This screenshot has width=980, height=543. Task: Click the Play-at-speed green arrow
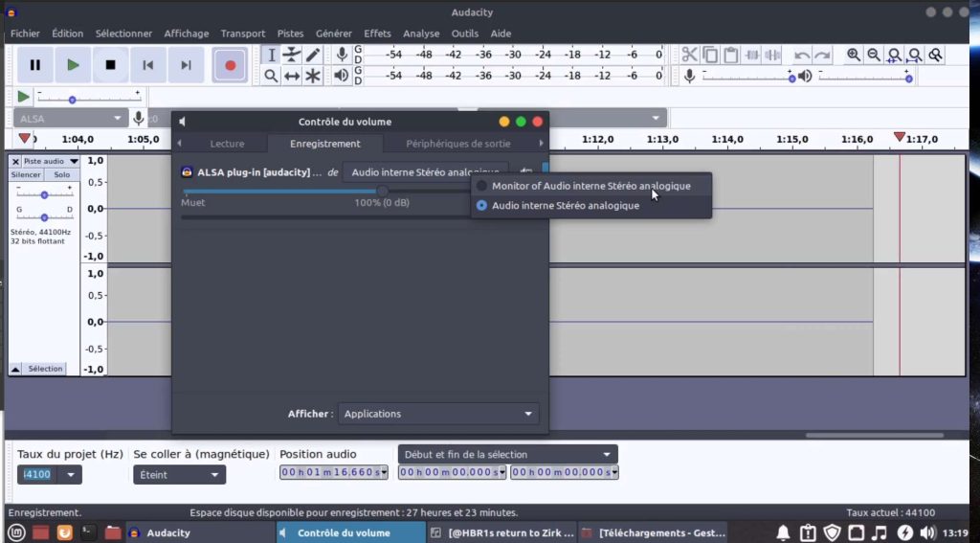coord(23,97)
